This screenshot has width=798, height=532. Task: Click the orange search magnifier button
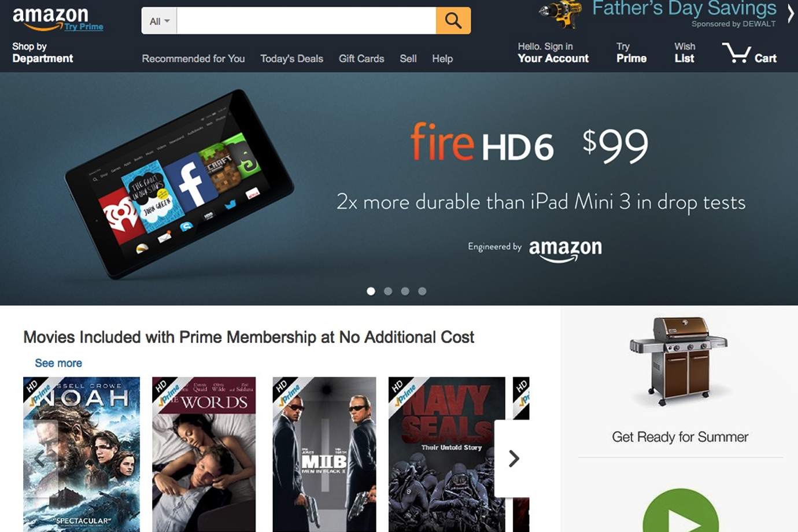(453, 21)
